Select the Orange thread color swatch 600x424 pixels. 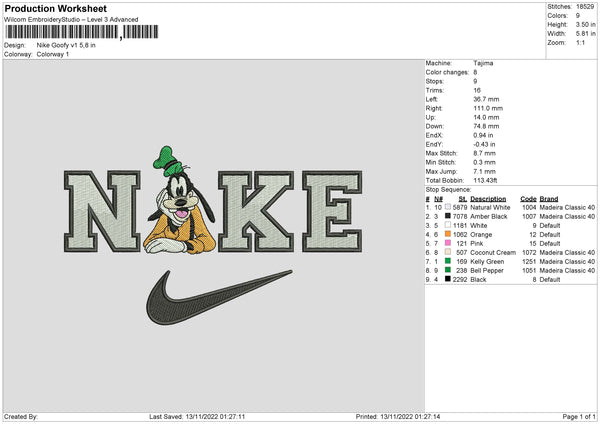(x=448, y=234)
